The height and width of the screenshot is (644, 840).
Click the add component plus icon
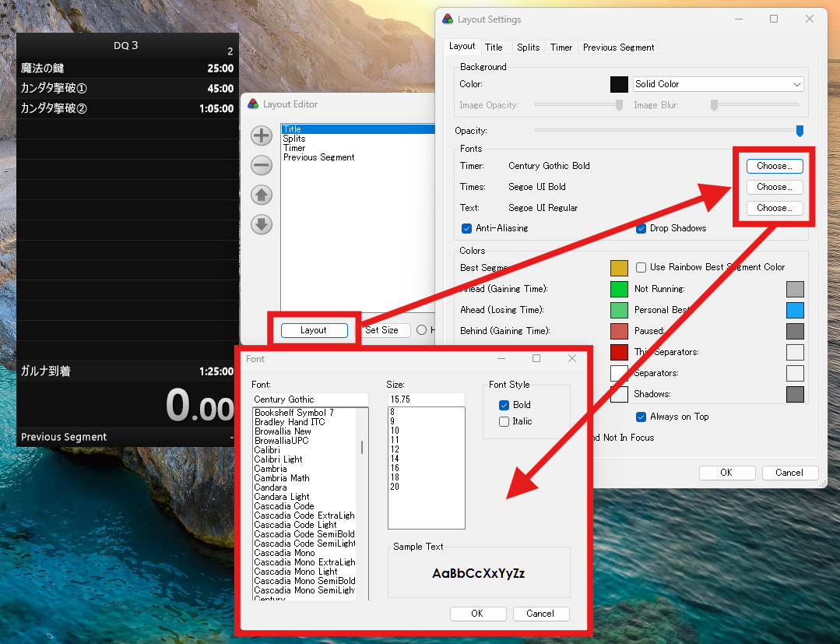[x=262, y=135]
